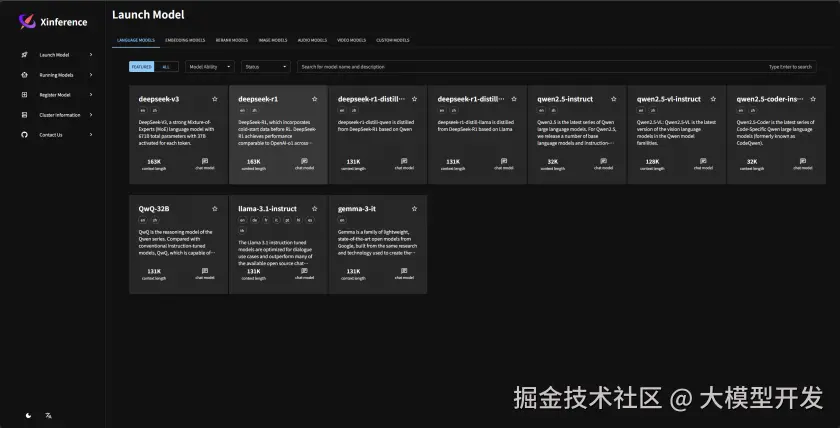Click chat model icon on deepseek-r1 card
This screenshot has width=840, height=428.
tap(304, 161)
